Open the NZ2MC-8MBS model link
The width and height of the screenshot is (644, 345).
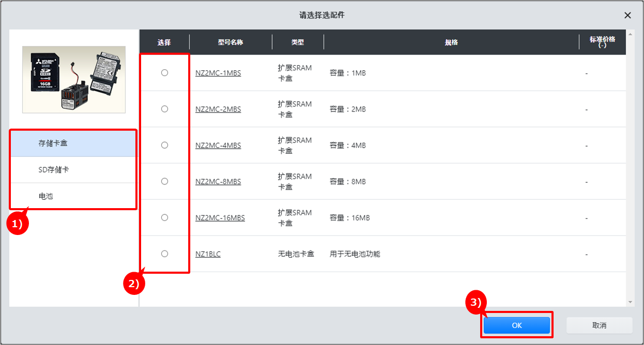tap(218, 182)
